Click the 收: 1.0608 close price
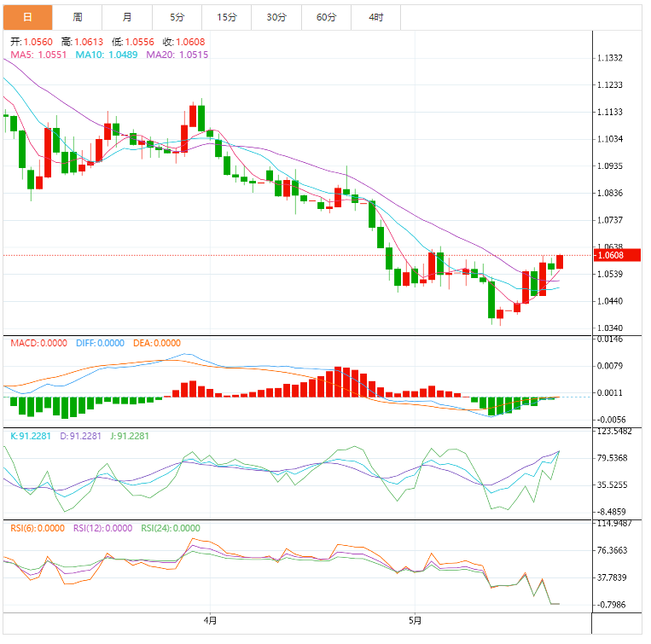Image resolution: width=651 pixels, height=644 pixels. [184, 42]
